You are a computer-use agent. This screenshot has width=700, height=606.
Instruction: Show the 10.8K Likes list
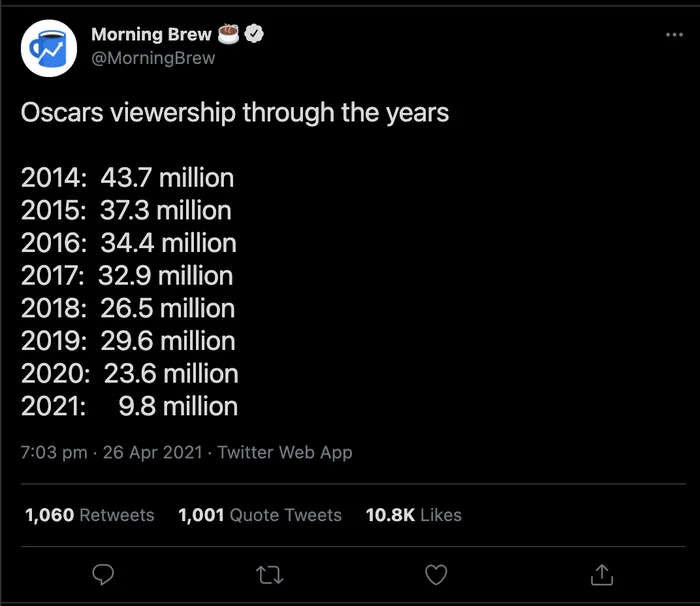414,515
